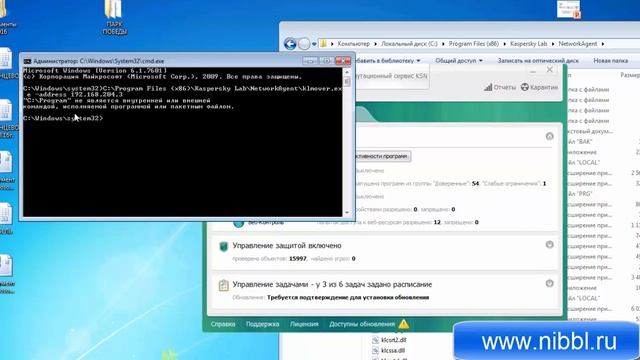
Task: Click the Доступны обновления link
Action: (x=362, y=324)
